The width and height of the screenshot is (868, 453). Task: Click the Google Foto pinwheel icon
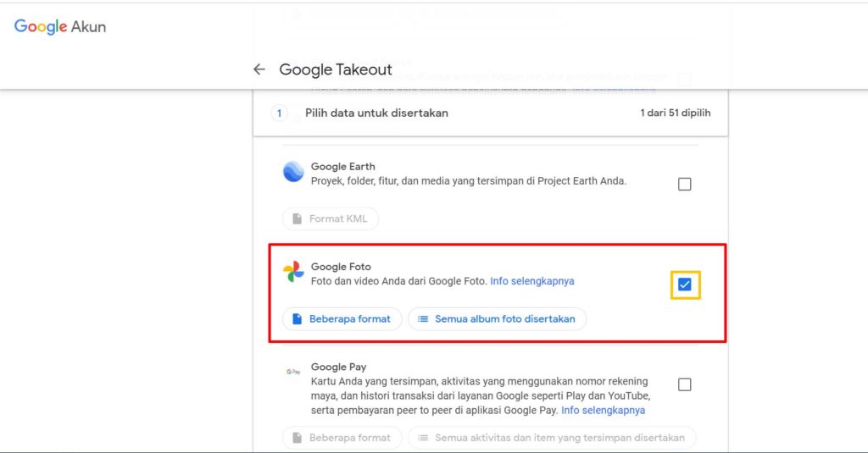click(x=293, y=272)
